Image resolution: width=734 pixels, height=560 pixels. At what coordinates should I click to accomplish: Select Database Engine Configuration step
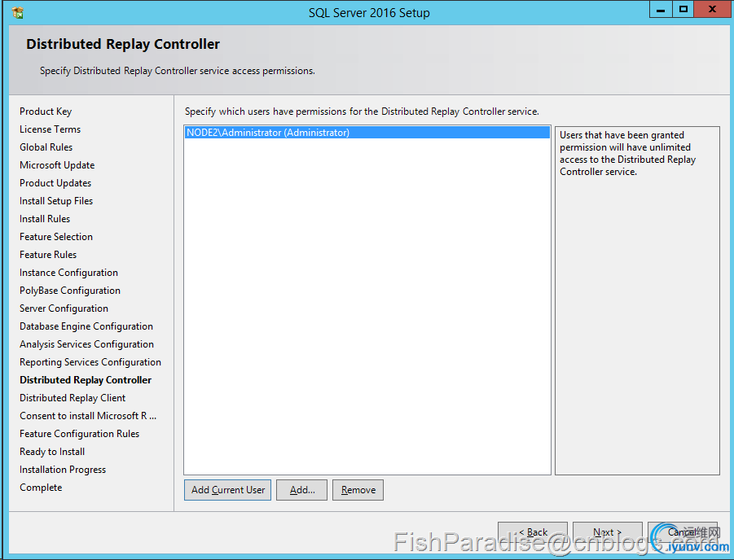pyautogui.click(x=86, y=326)
